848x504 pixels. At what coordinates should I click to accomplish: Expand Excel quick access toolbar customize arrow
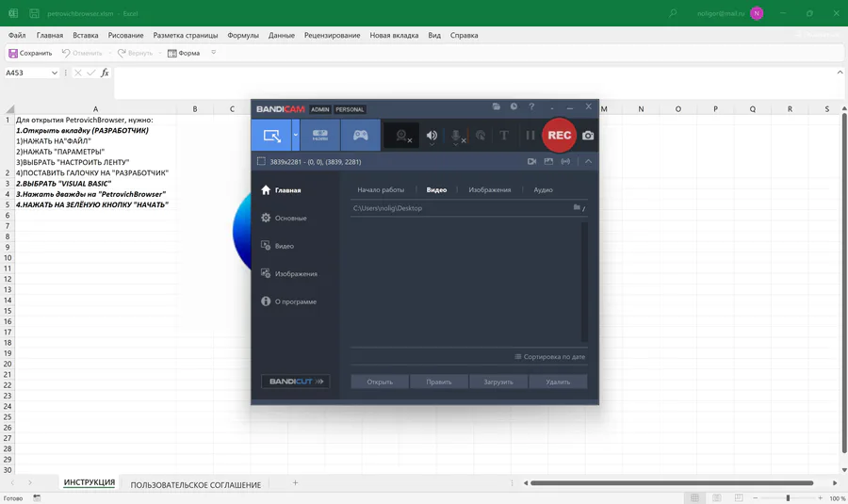214,53
